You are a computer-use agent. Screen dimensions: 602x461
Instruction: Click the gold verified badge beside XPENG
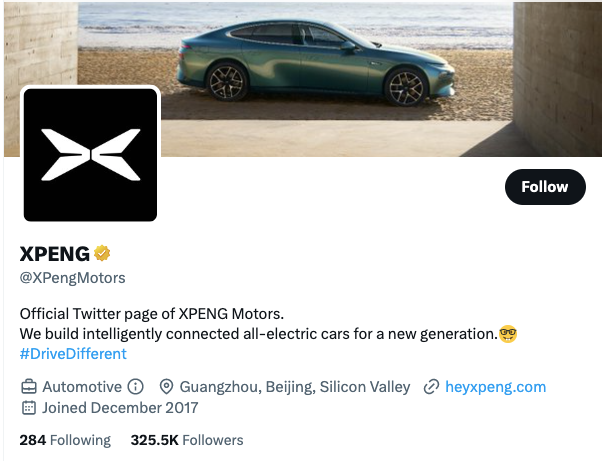(x=102, y=254)
